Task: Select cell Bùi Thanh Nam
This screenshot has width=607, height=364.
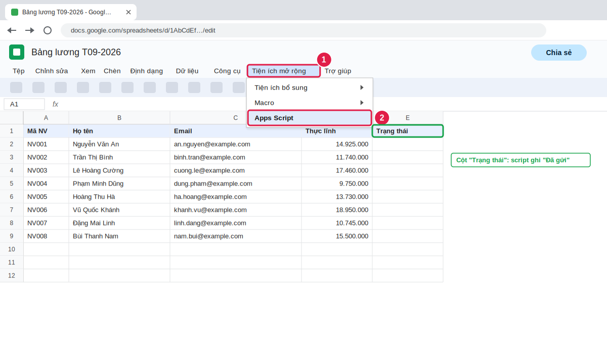Action: click(119, 236)
